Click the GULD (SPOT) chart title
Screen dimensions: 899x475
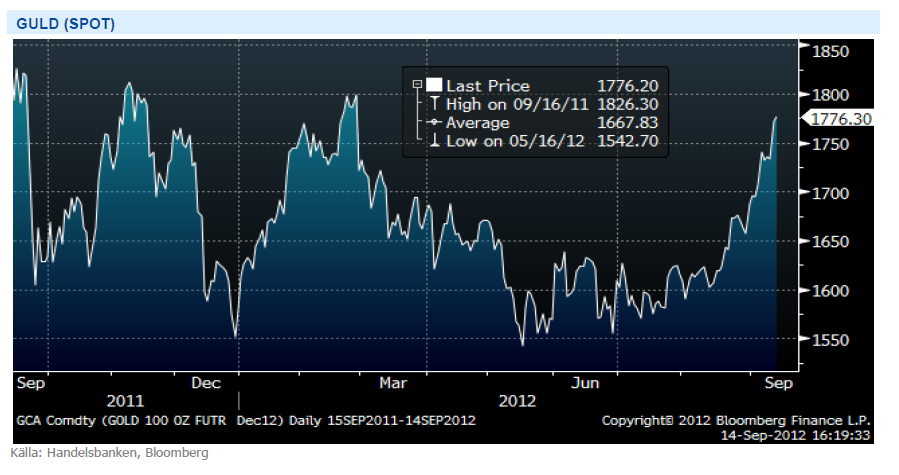click(x=66, y=23)
